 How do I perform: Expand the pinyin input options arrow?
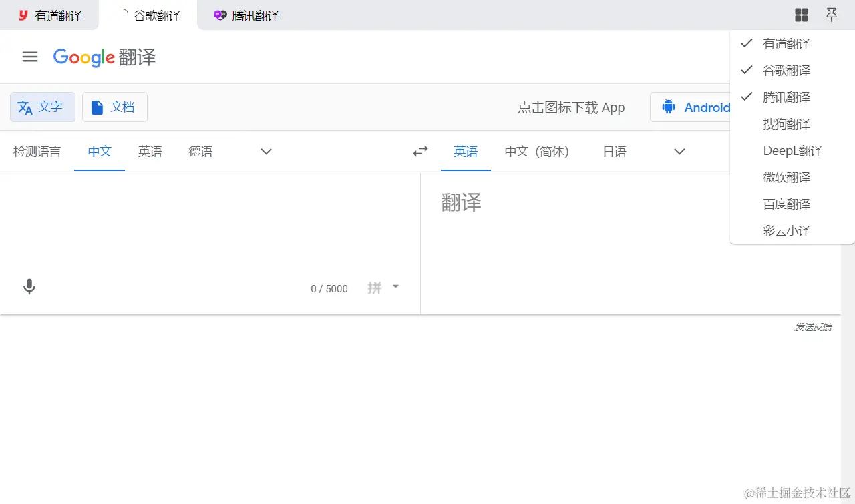pyautogui.click(x=395, y=286)
